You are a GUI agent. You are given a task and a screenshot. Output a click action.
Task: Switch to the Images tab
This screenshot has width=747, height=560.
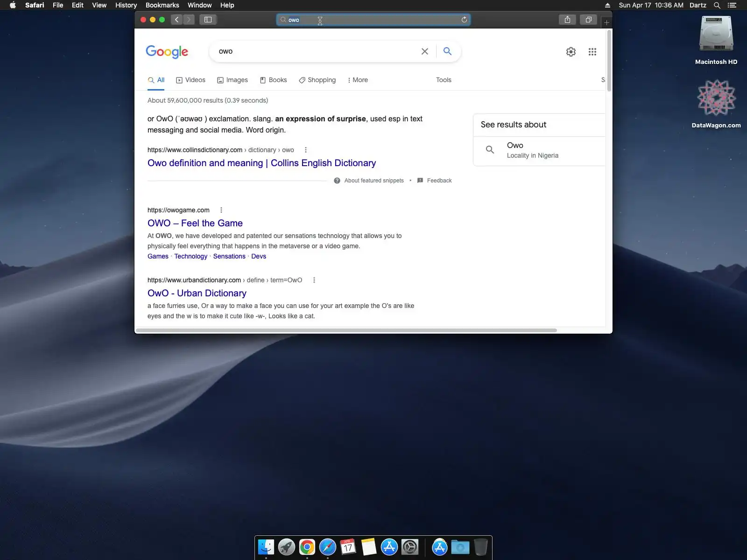(x=233, y=80)
